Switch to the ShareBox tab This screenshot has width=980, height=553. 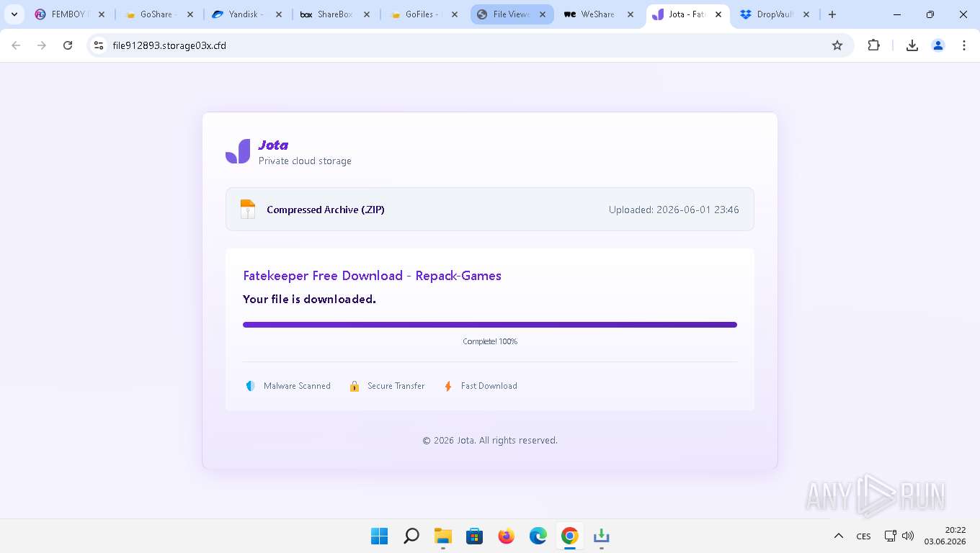(x=335, y=14)
